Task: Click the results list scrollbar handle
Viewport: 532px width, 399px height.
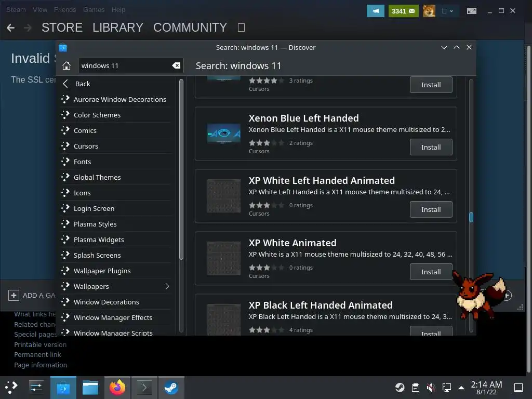Action: click(471, 217)
